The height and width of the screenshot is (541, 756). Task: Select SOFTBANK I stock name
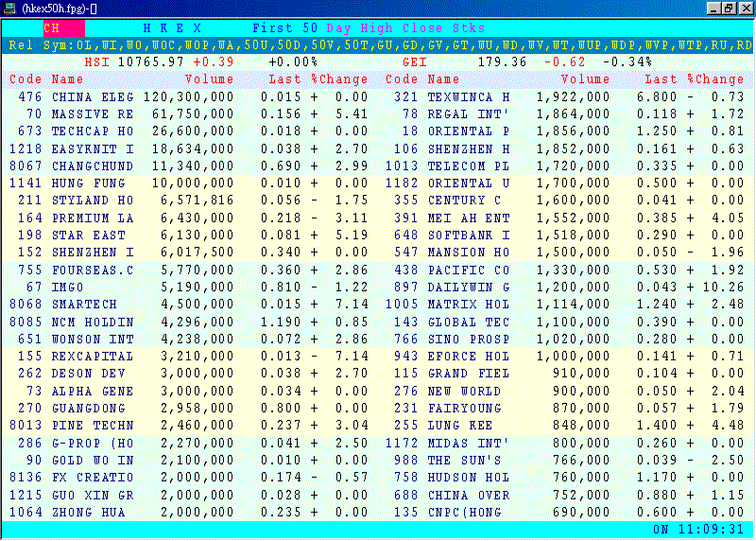pos(469,235)
